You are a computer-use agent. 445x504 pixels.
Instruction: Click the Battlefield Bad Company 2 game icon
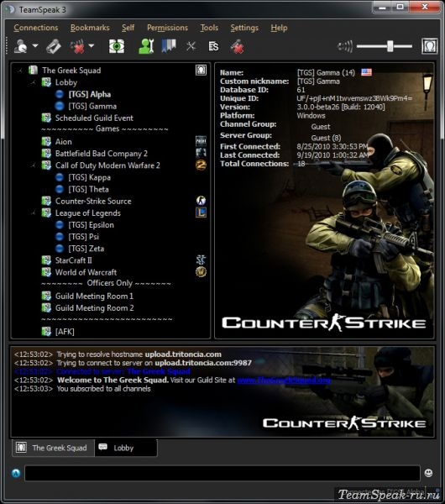pos(202,153)
